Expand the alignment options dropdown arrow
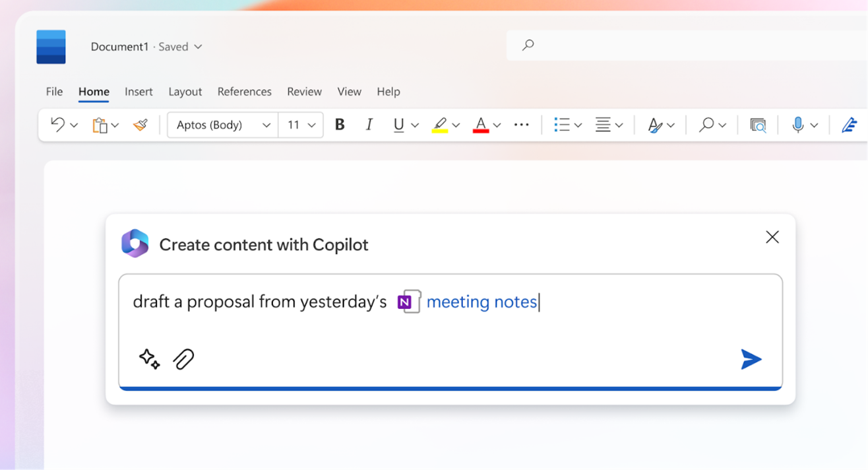Image resolution: width=868 pixels, height=470 pixels. 619,125
